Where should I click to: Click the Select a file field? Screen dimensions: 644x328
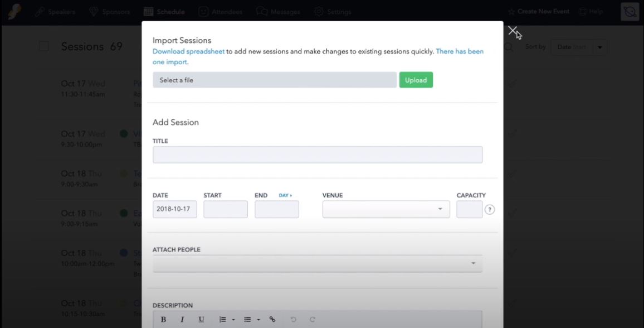(275, 80)
